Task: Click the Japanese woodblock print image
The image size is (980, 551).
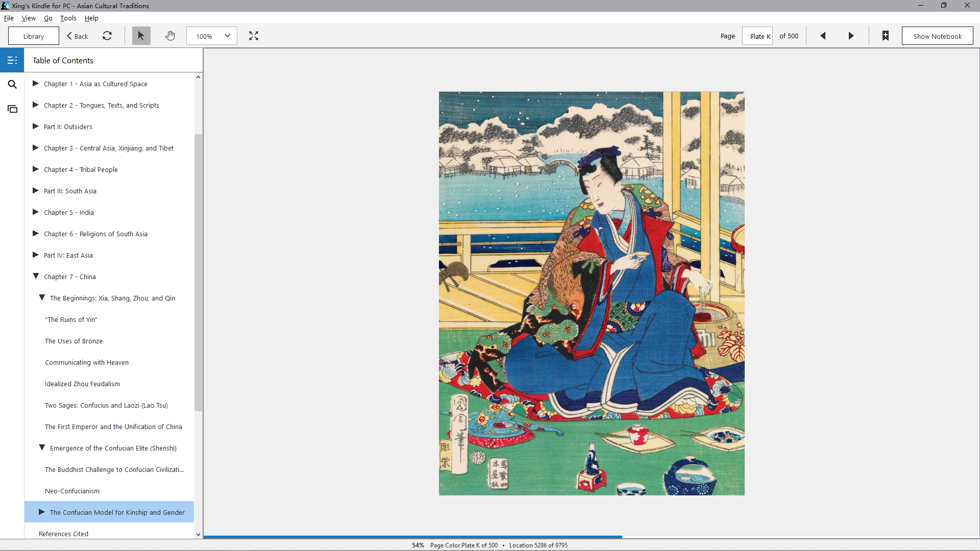Action: point(592,293)
